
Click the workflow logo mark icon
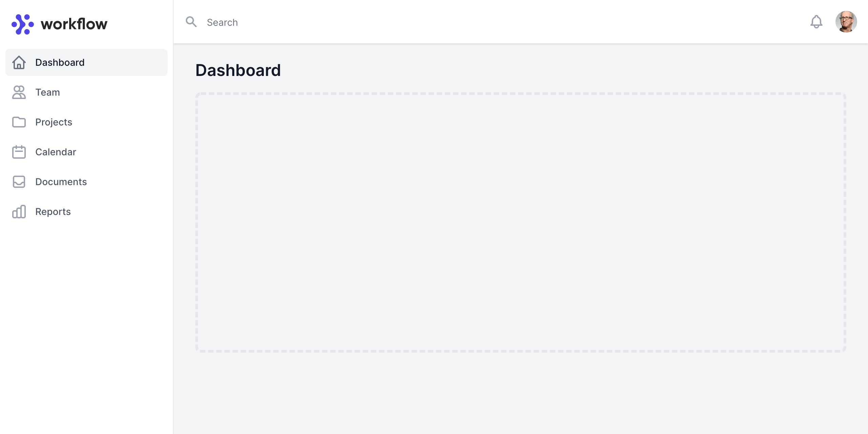[x=23, y=24]
